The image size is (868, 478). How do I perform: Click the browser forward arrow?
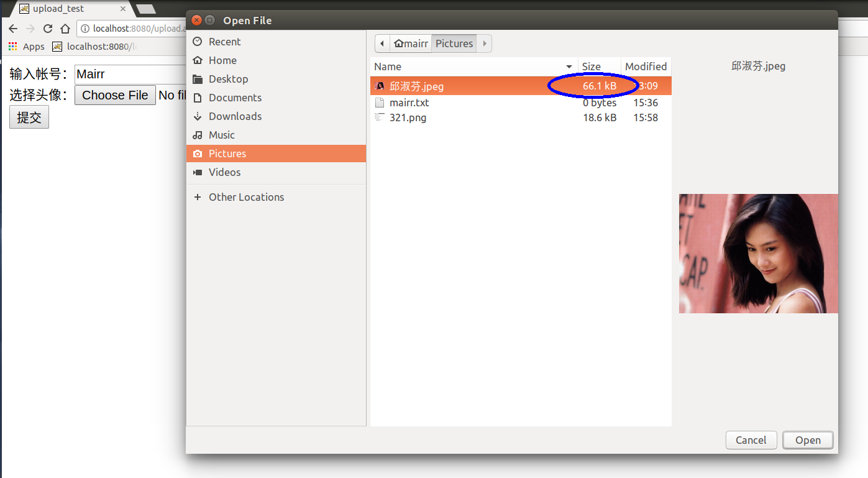pos(30,29)
